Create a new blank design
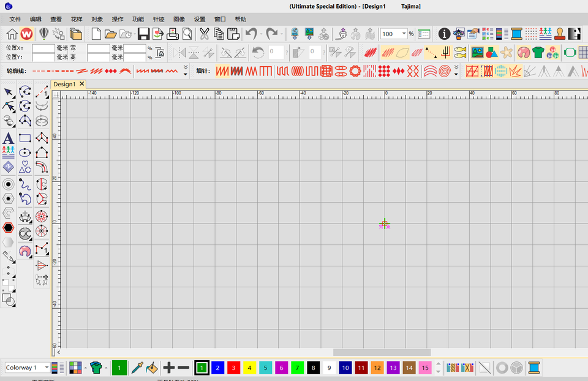This screenshot has width=588, height=381. tap(96, 34)
